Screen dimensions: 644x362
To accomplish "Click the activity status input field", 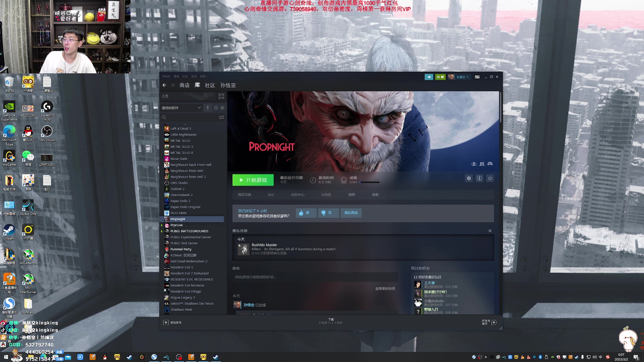I will coord(315,277).
